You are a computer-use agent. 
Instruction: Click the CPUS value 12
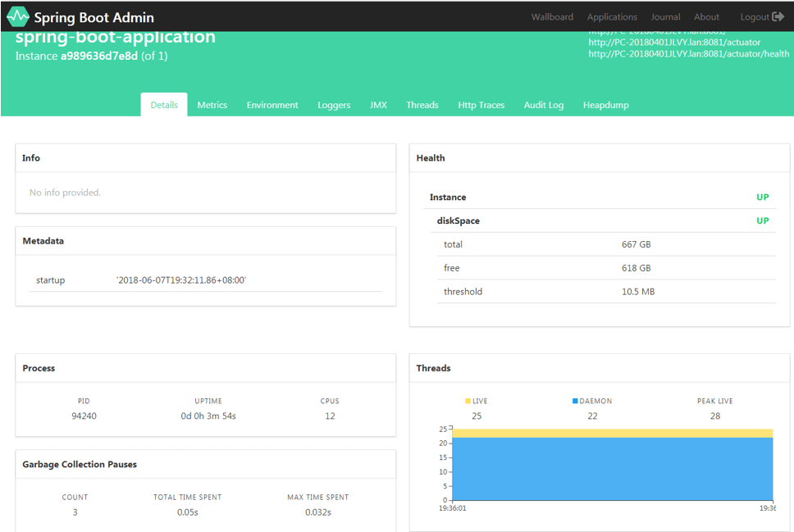click(x=330, y=416)
